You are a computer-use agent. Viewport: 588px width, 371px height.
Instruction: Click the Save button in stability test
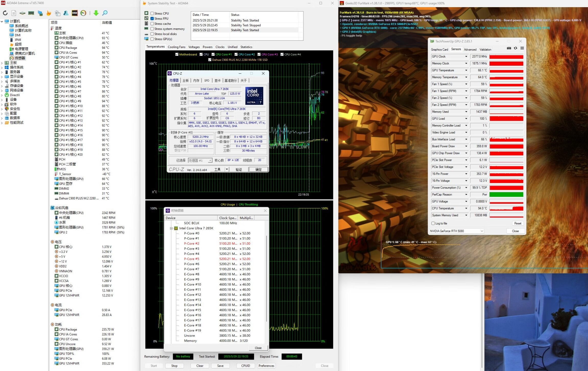(x=220, y=366)
